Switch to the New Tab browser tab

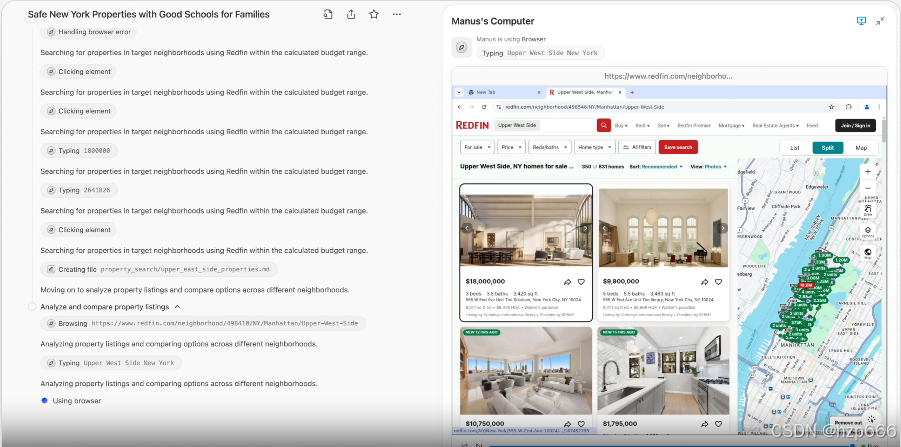click(489, 90)
